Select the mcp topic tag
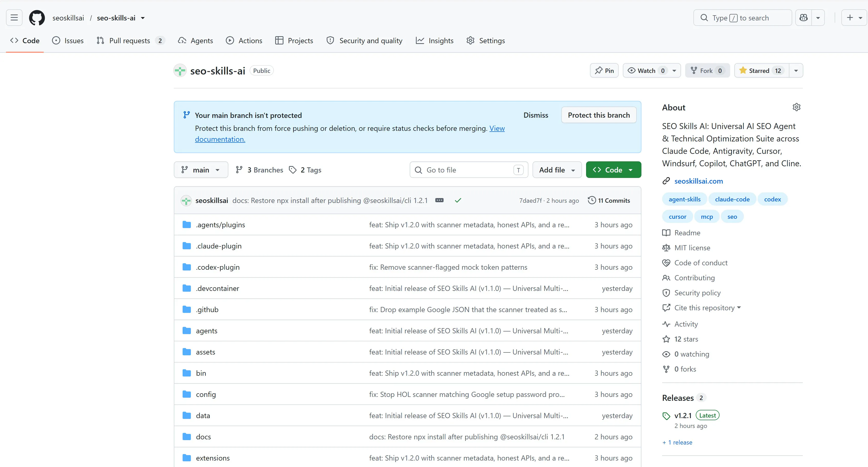This screenshot has height=467, width=868. tap(707, 217)
